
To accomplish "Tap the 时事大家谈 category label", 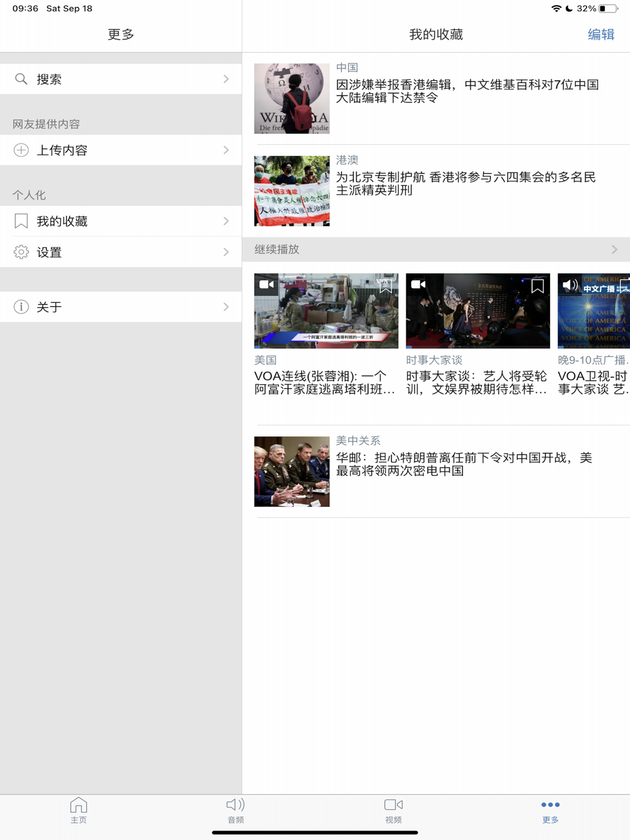I will click(x=434, y=360).
